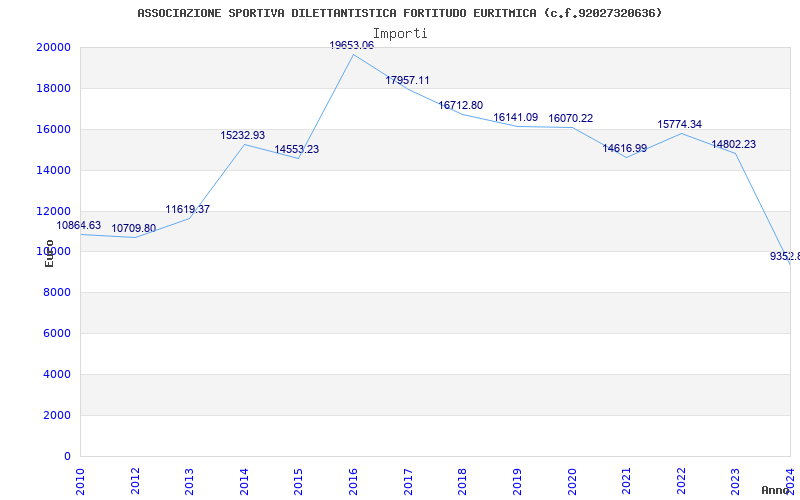Select the 16712.80 data label
This screenshot has height=500, width=800.
[x=461, y=106]
